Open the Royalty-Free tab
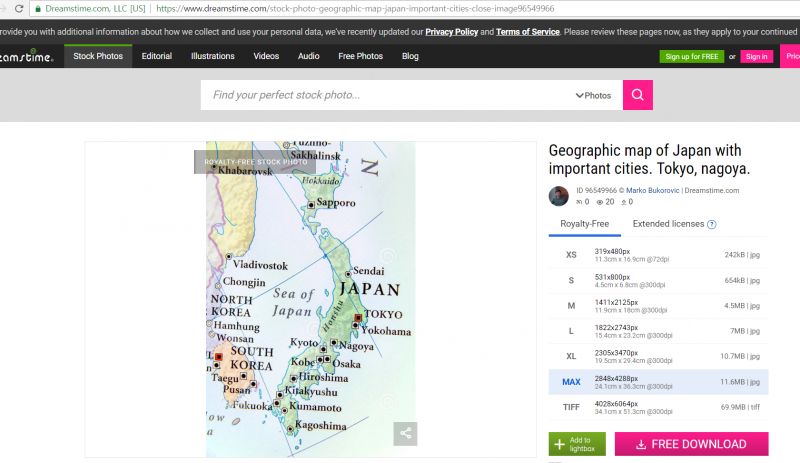The height and width of the screenshot is (463, 800). point(584,224)
